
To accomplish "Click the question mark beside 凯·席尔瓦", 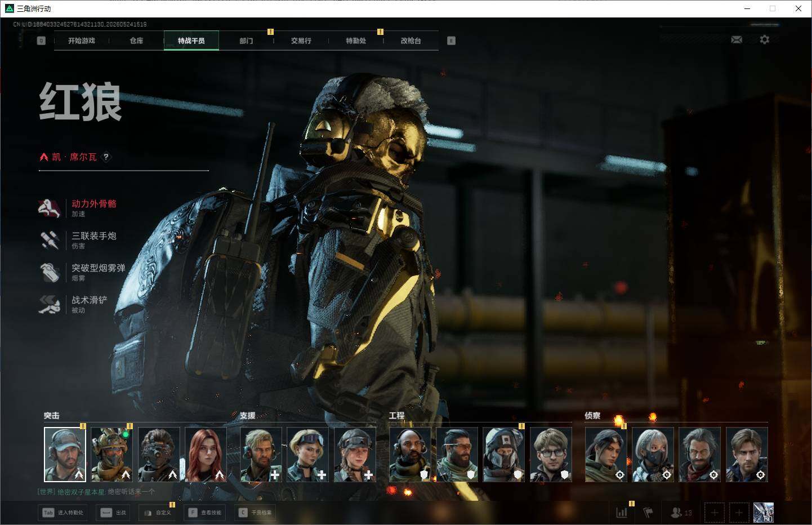I will click(106, 157).
